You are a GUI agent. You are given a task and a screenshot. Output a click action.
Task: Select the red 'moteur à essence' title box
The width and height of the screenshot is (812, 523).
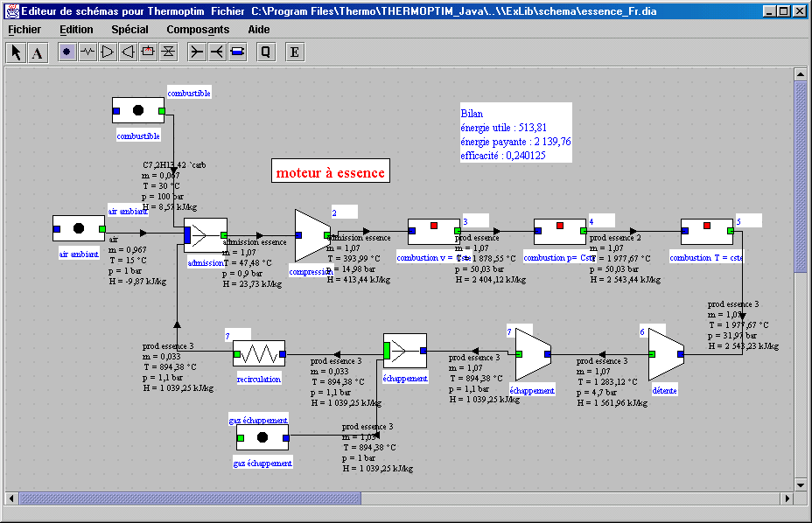331,171
